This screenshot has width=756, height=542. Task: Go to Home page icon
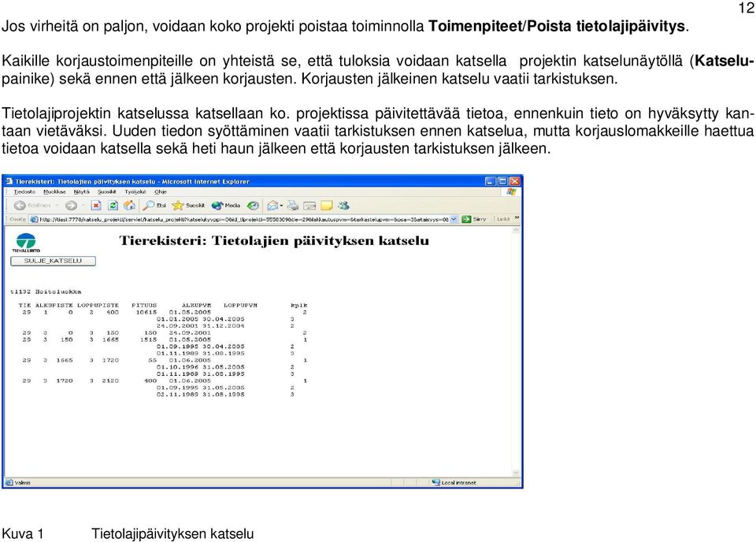pos(129,206)
